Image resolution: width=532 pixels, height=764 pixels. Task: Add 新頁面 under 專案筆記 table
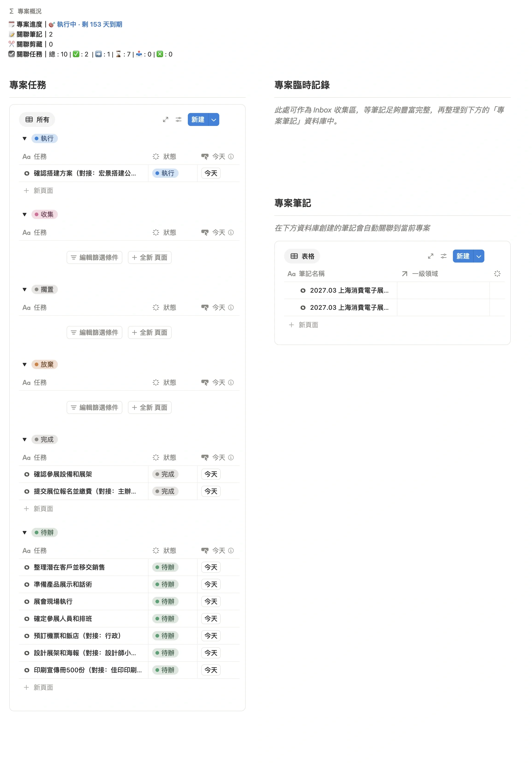tap(303, 325)
